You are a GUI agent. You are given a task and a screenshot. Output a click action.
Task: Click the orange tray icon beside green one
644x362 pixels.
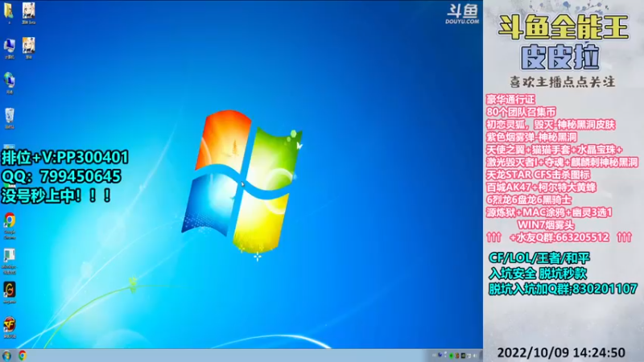point(457,356)
